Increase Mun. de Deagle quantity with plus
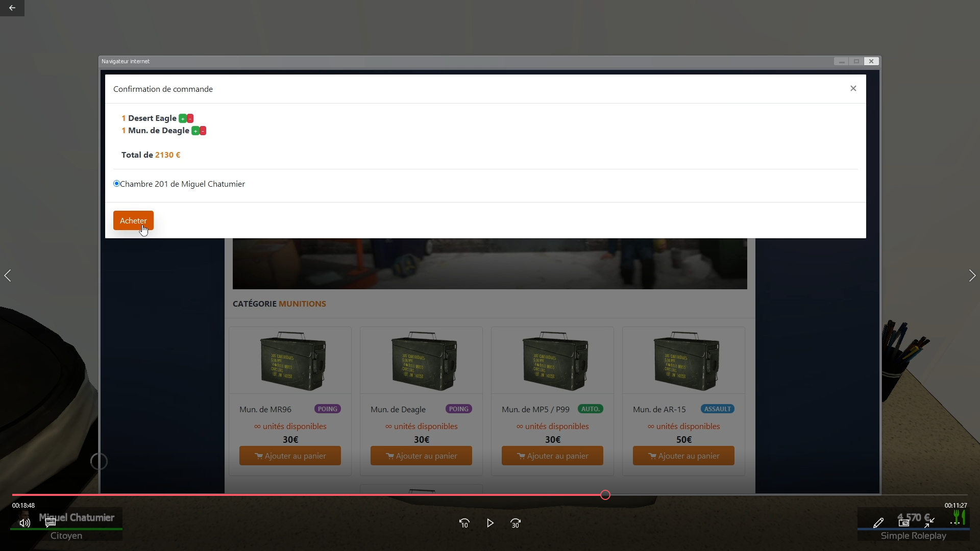The image size is (980, 551). click(x=195, y=131)
